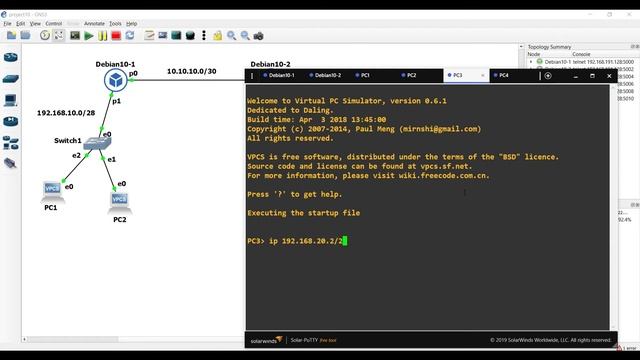The image size is (640, 360).
Task: Browse routers in the device sidebar
Action: (11, 57)
